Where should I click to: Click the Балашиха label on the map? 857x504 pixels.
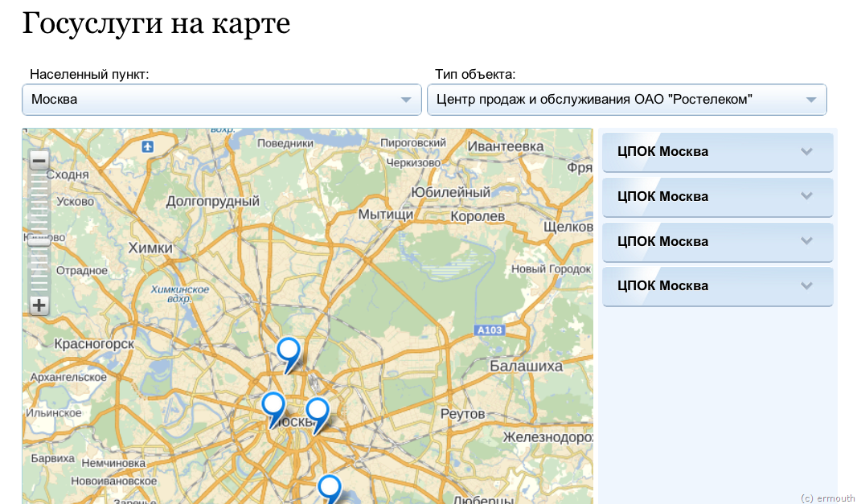click(526, 366)
